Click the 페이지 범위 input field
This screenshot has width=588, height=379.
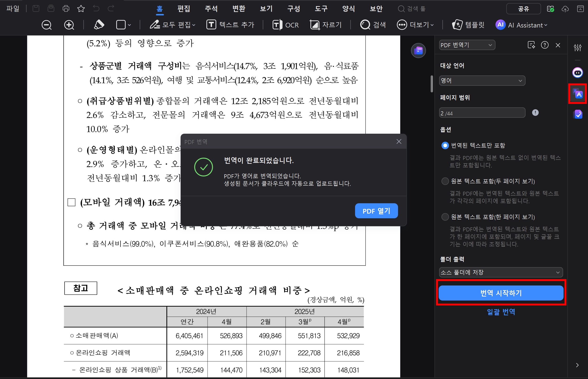point(482,113)
